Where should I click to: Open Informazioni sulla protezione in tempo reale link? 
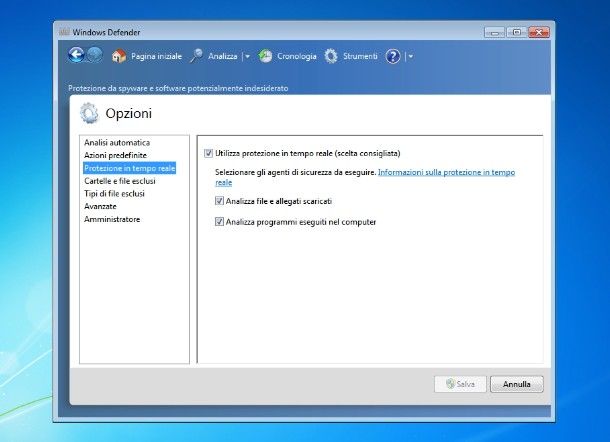pyautogui.click(x=446, y=172)
